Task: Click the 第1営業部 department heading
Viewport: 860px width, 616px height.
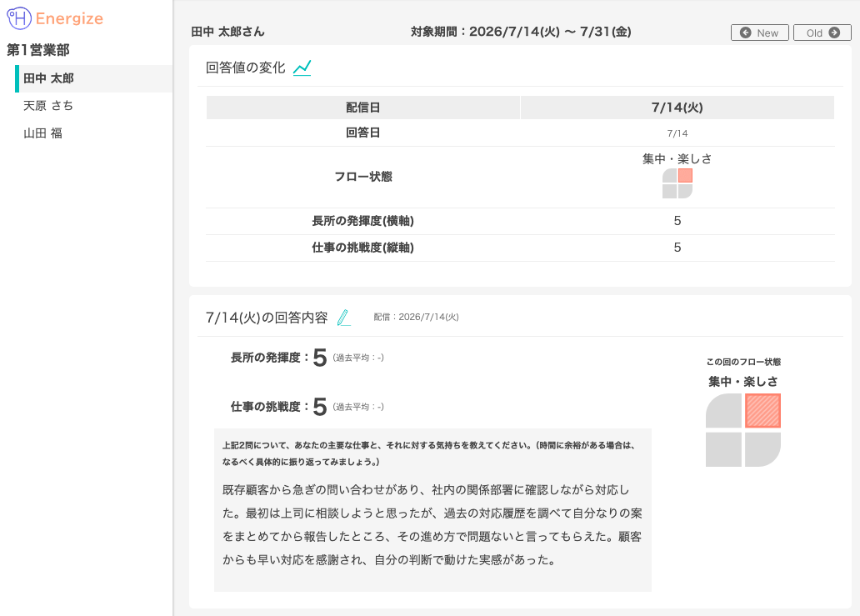Action: tap(38, 50)
